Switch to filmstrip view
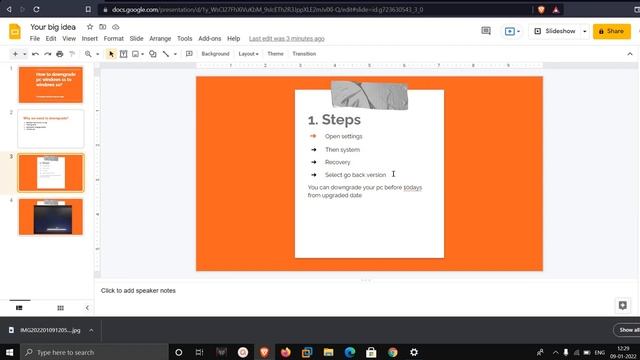The image size is (640, 360). point(19,308)
